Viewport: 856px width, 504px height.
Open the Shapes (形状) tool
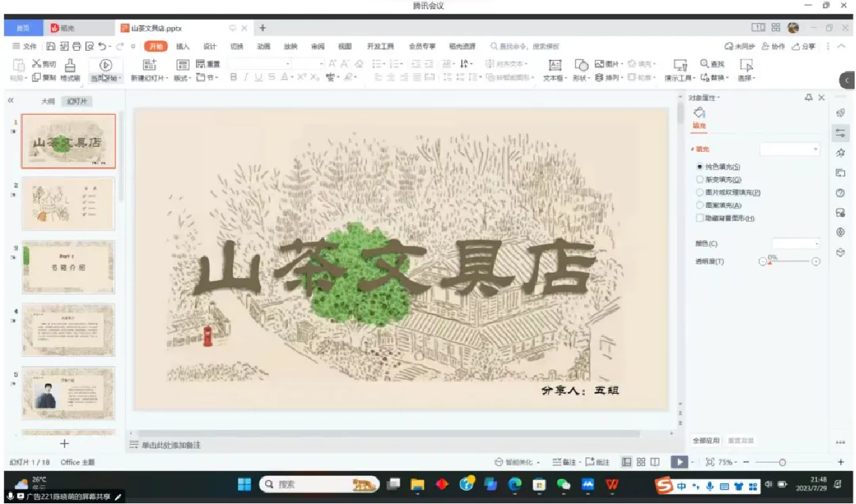coord(581,66)
